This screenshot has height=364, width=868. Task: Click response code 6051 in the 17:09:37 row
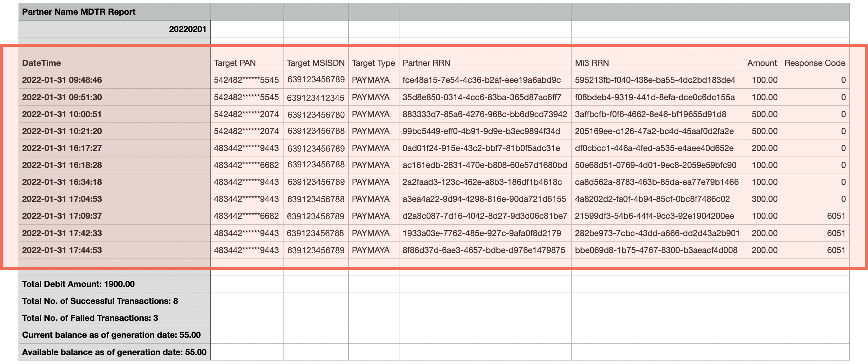coord(836,216)
